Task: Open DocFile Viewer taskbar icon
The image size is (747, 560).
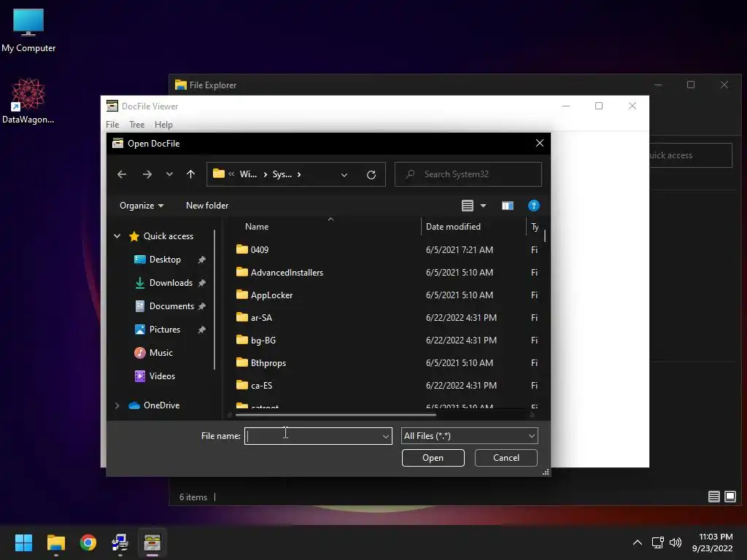Action: pos(152,542)
